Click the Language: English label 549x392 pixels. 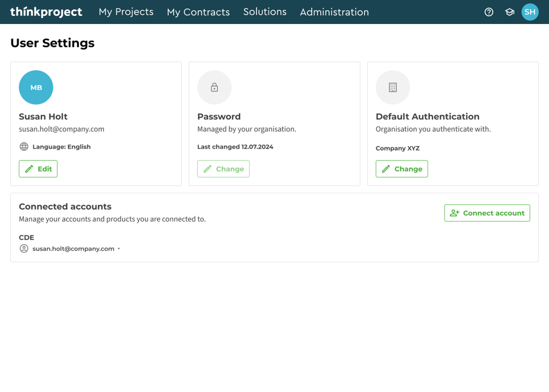(62, 146)
